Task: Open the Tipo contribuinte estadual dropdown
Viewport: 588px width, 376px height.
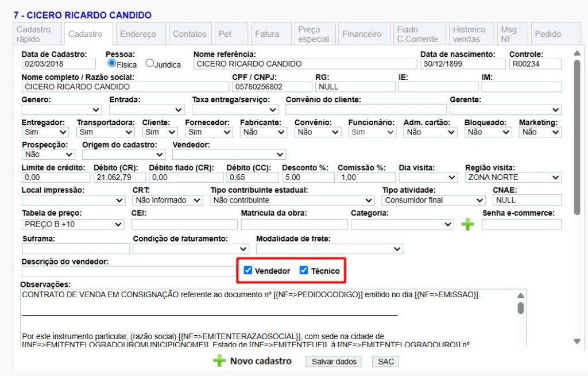Action: 292,200
